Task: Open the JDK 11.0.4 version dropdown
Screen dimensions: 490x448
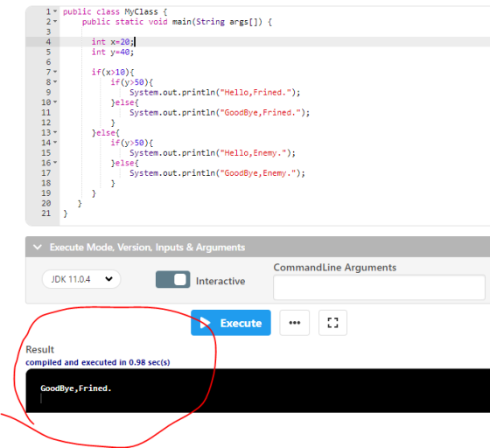Action: [x=81, y=279]
